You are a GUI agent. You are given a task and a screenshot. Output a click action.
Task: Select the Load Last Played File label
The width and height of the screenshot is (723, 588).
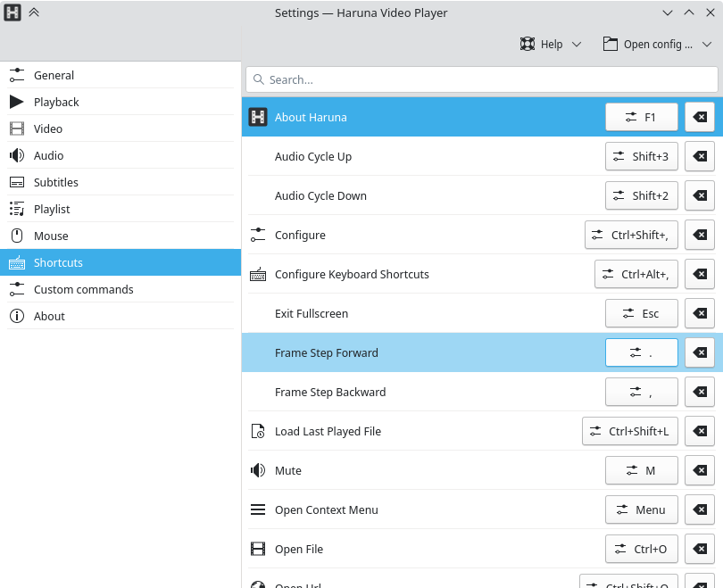pyautogui.click(x=328, y=431)
